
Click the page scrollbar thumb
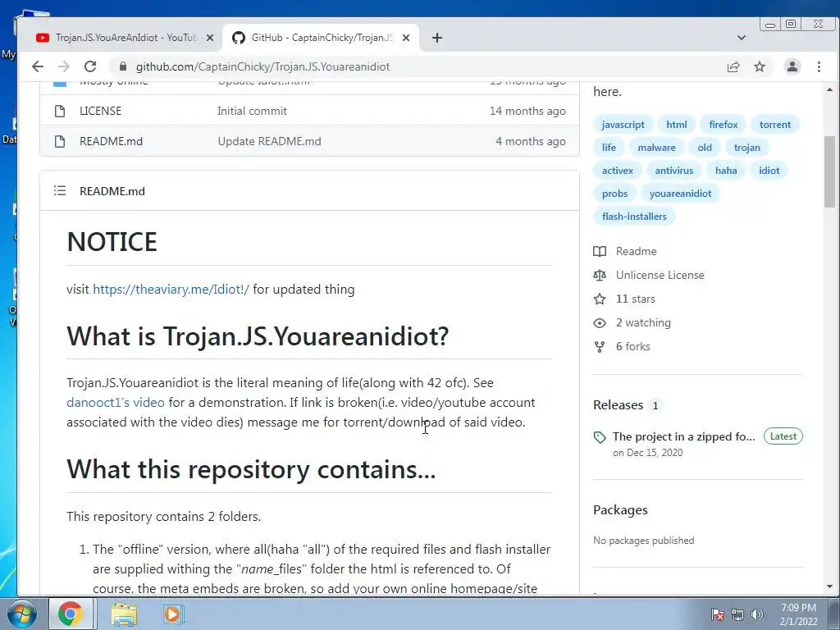click(829, 171)
